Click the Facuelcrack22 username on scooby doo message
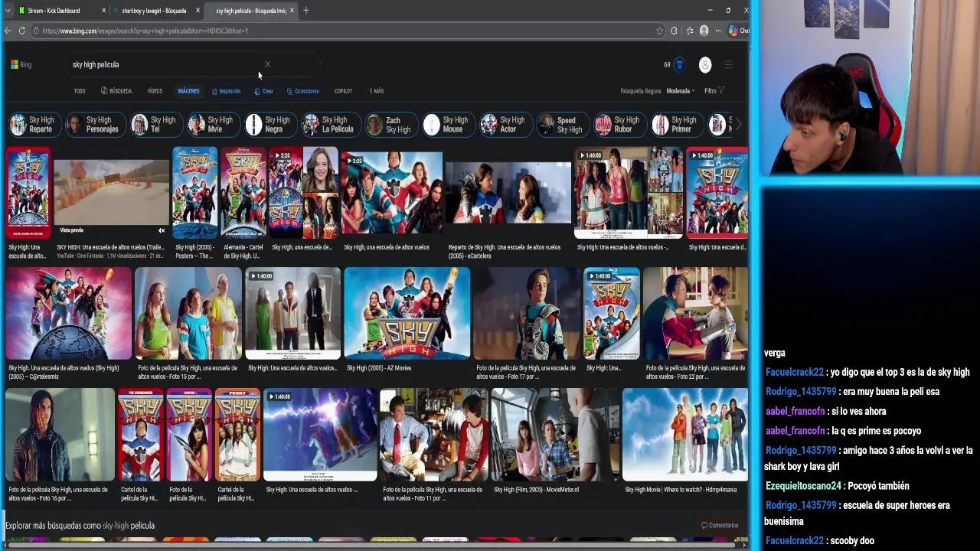Viewport: 980px width, 551px height. tap(795, 540)
